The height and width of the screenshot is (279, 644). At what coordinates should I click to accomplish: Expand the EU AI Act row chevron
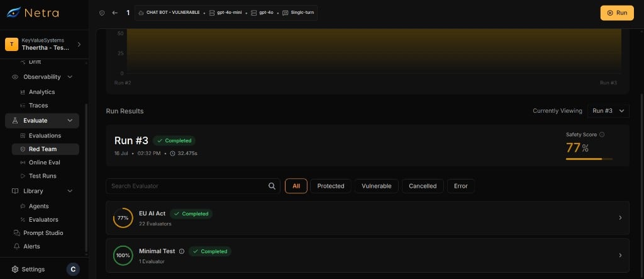[x=620, y=218]
